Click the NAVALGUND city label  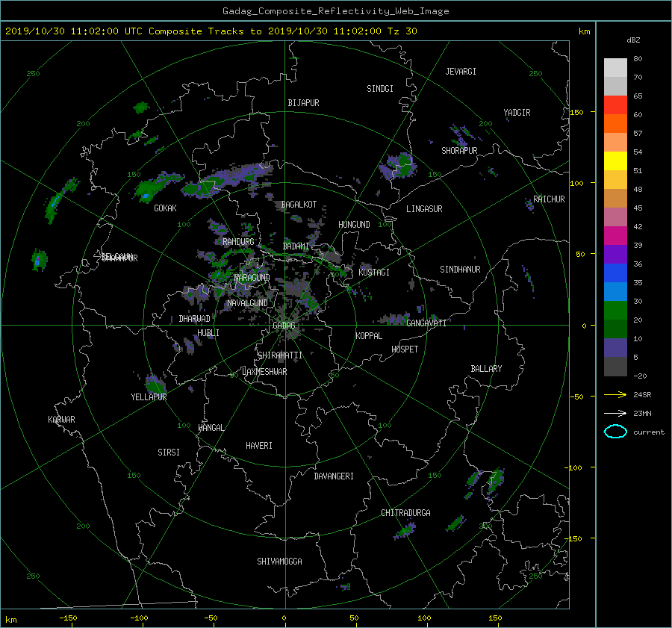pyautogui.click(x=247, y=302)
